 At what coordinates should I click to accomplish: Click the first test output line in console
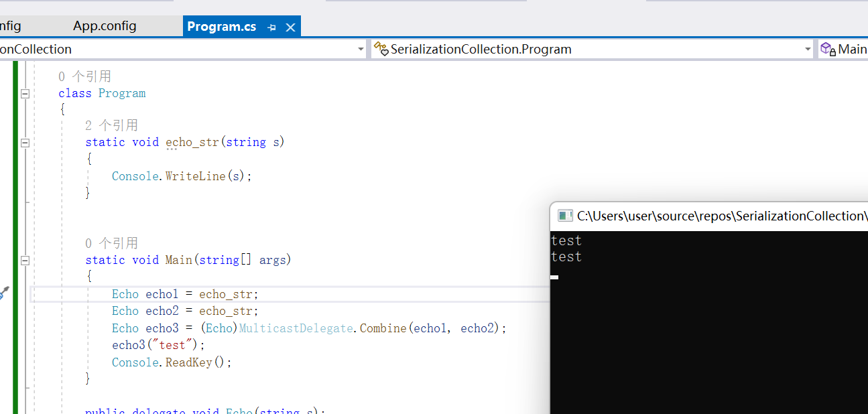[566, 240]
